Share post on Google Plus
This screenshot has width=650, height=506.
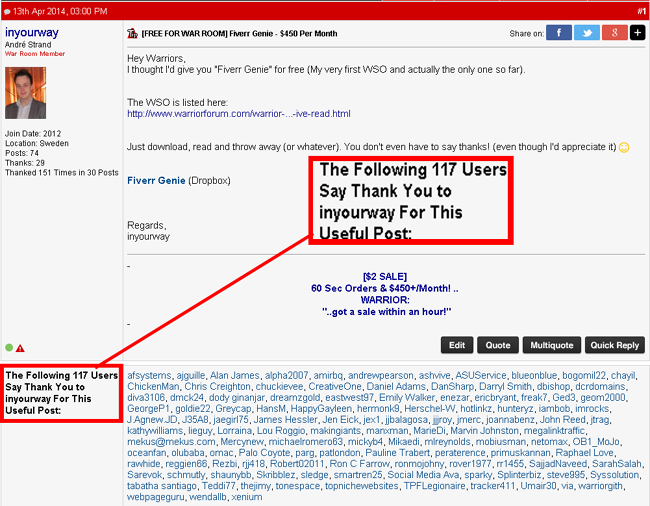tap(614, 33)
